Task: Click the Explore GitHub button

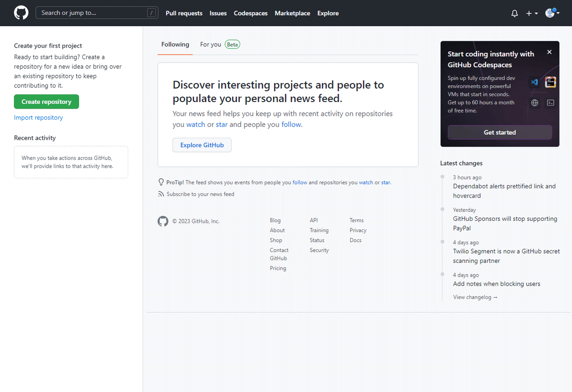Action: (202, 145)
